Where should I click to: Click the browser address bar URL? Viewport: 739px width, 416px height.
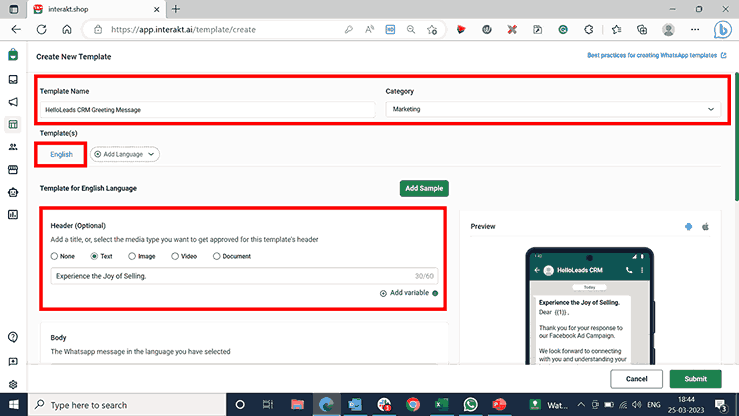point(183,29)
